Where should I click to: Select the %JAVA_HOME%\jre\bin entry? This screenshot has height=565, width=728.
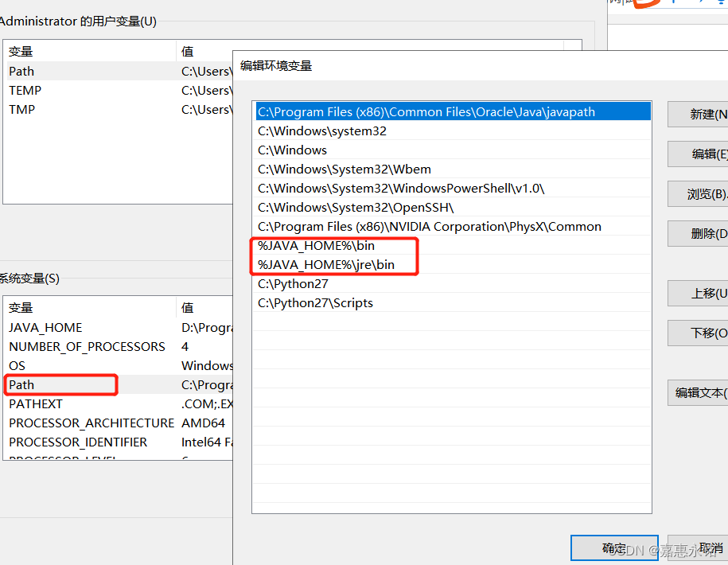(453, 265)
